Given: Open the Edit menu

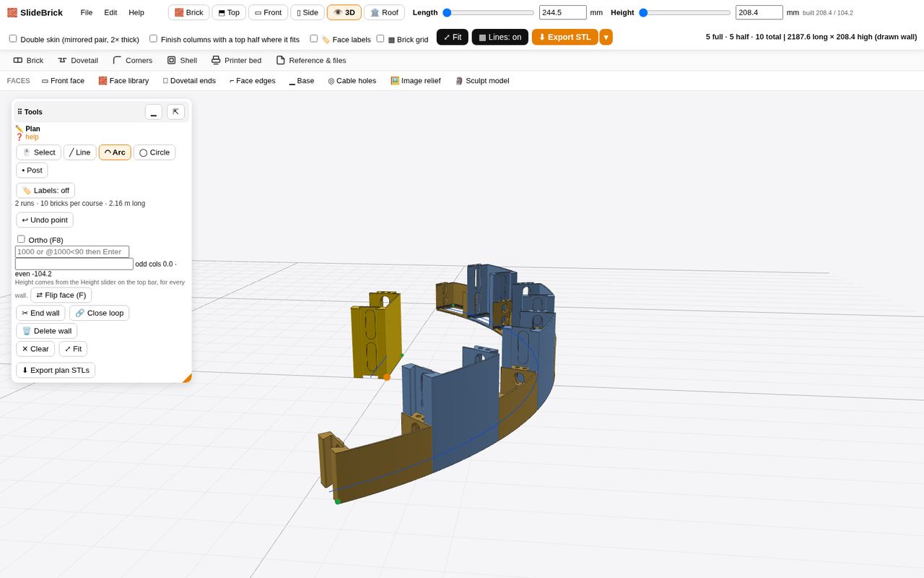Looking at the screenshot, I should (x=110, y=12).
